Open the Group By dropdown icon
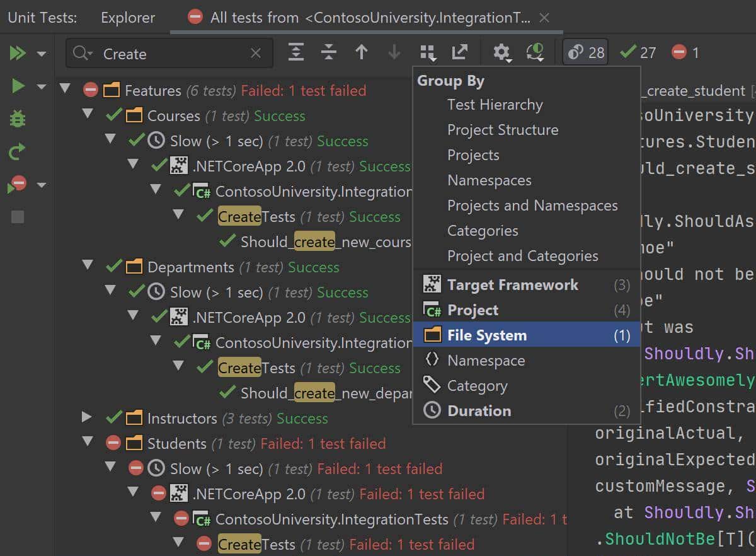 click(428, 53)
